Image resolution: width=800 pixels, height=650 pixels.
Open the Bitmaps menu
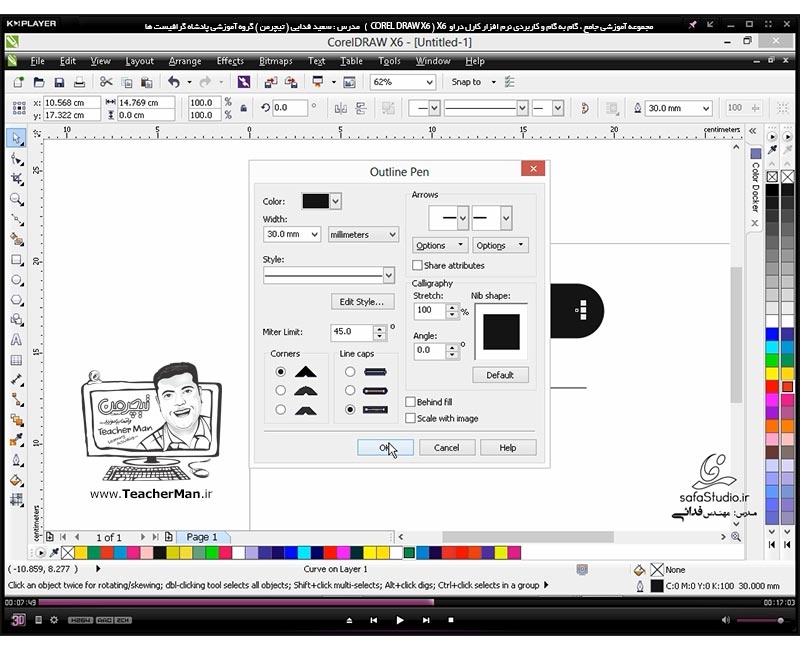coord(276,61)
